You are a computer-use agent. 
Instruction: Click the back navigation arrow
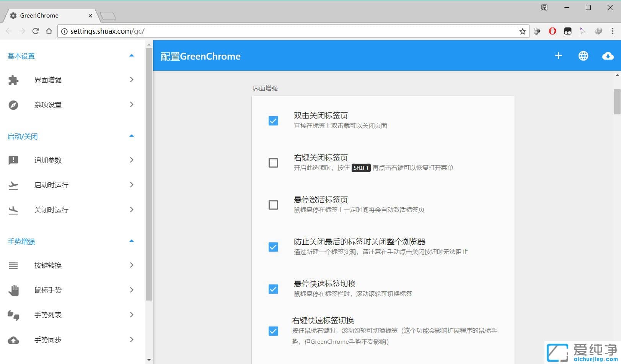(9, 31)
